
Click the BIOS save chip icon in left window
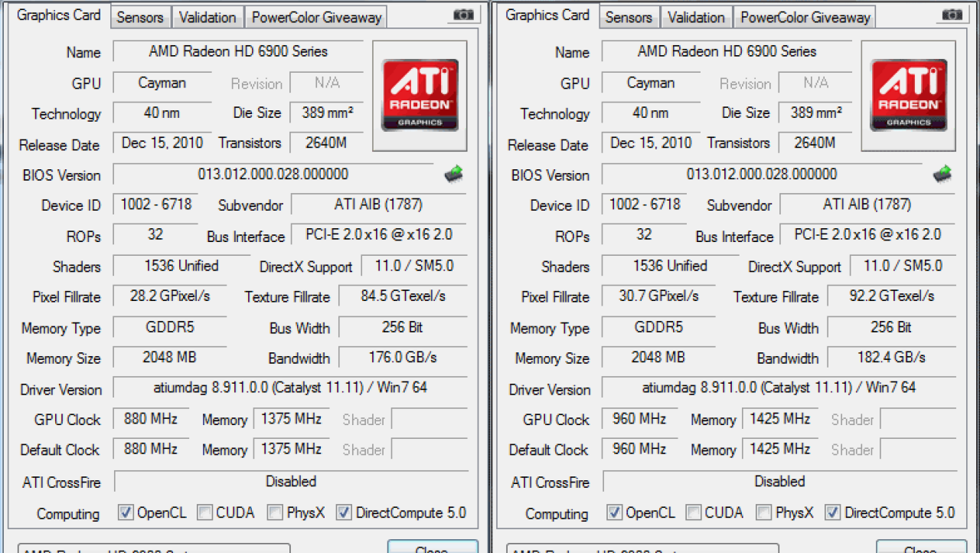coord(454,174)
